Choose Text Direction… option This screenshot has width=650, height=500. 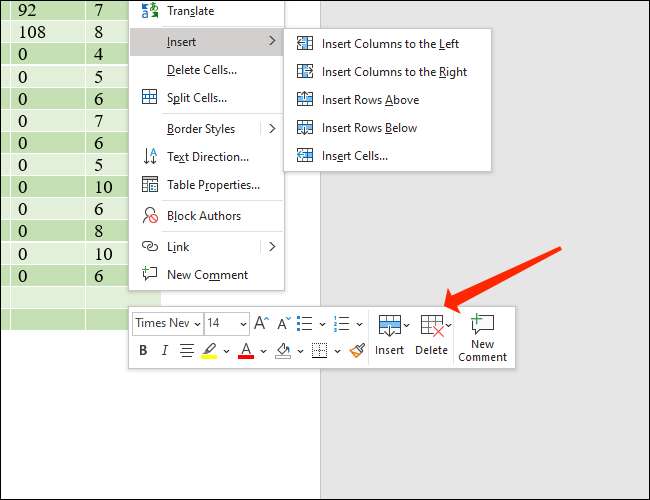[208, 157]
